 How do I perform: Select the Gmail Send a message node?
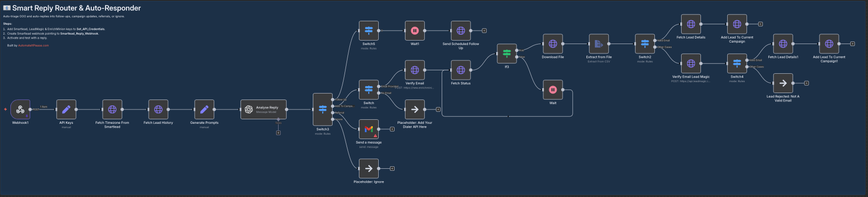(368, 129)
